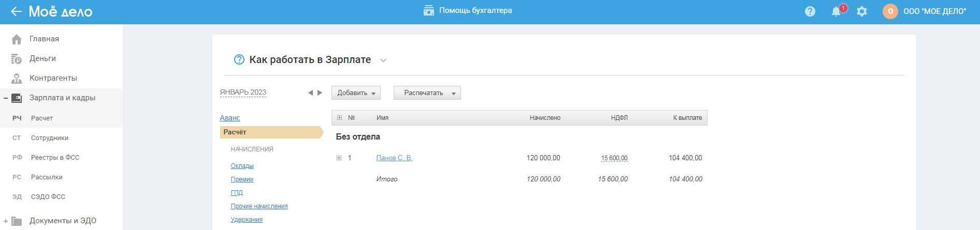Collapse the Зарплата и кадры menu

pyautogui.click(x=6, y=98)
